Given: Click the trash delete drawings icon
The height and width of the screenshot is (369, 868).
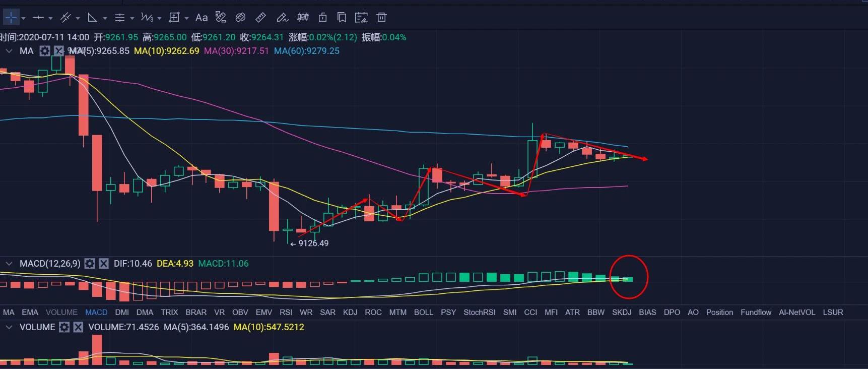Looking at the screenshot, I should (x=381, y=18).
